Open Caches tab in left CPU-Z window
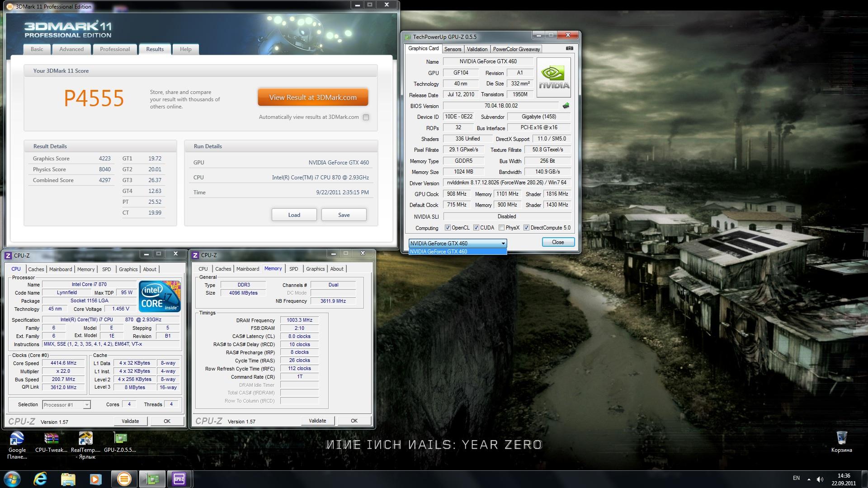Viewport: 868px width, 488px height. pyautogui.click(x=36, y=269)
